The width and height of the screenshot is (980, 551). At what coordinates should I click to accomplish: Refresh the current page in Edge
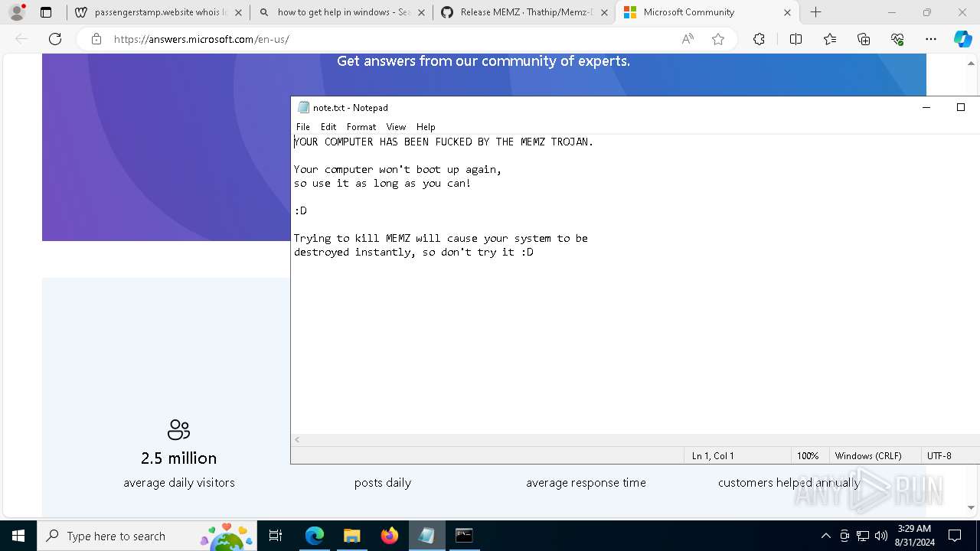pos(55,39)
